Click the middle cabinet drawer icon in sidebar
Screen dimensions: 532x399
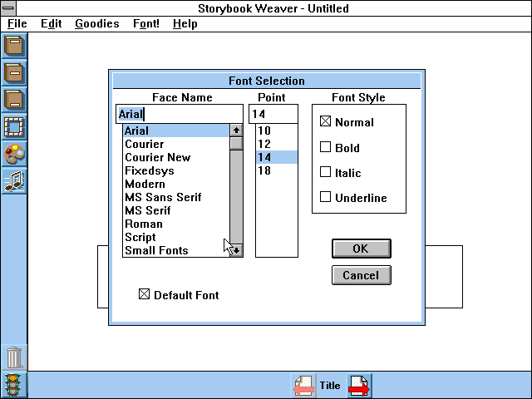(14, 72)
